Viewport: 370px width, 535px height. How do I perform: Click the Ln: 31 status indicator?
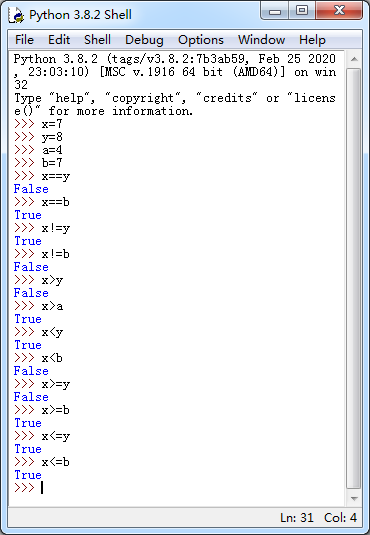click(297, 518)
